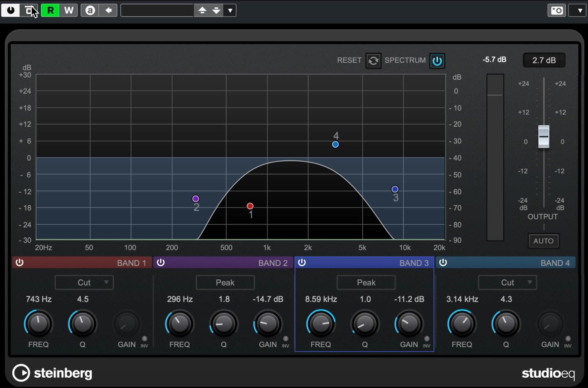
Task: Select the BAND 2 header label
Action: [273, 263]
